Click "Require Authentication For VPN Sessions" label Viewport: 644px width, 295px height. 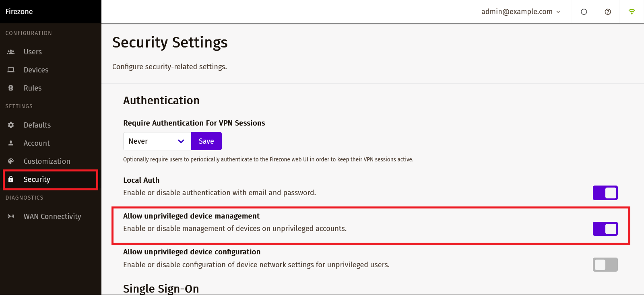point(194,123)
